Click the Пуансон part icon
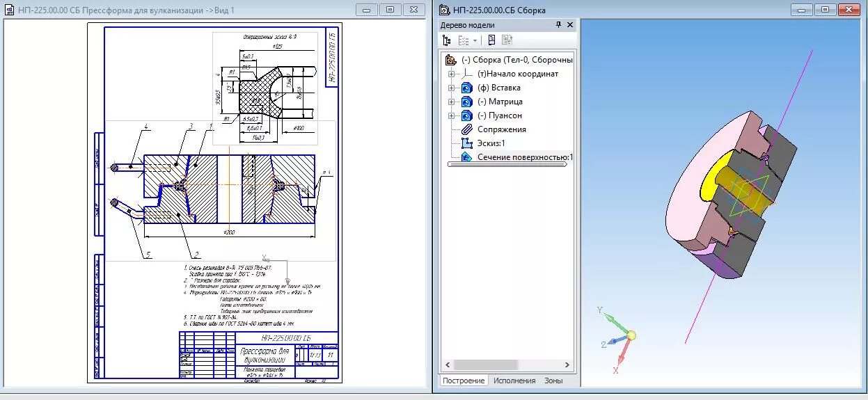Viewport: 868px width, 400px height. 466,115
